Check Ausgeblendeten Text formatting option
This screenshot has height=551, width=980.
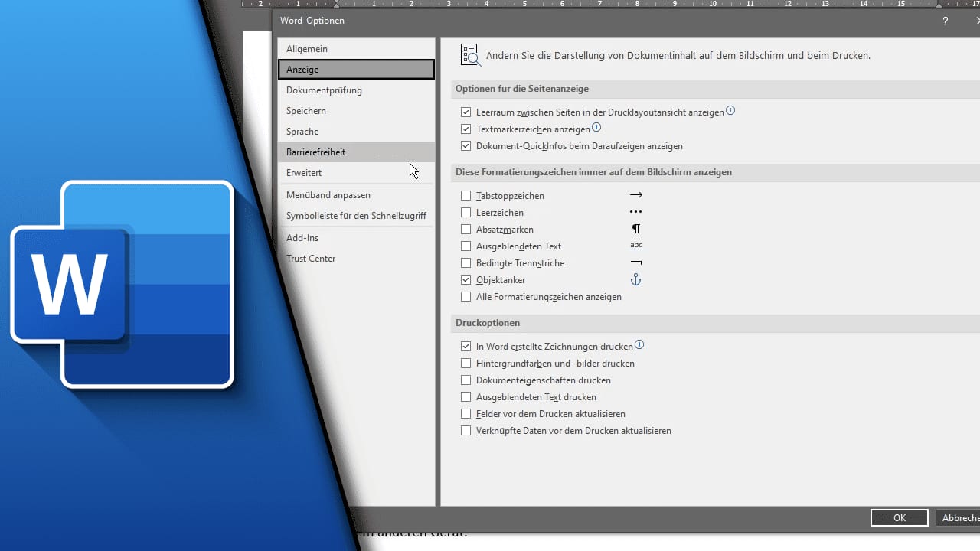[466, 246]
